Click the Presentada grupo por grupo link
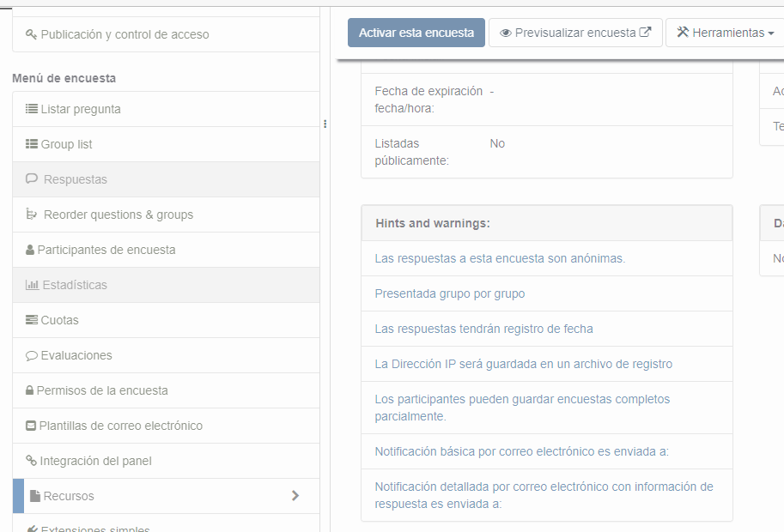784x532 pixels. pyautogui.click(x=450, y=293)
